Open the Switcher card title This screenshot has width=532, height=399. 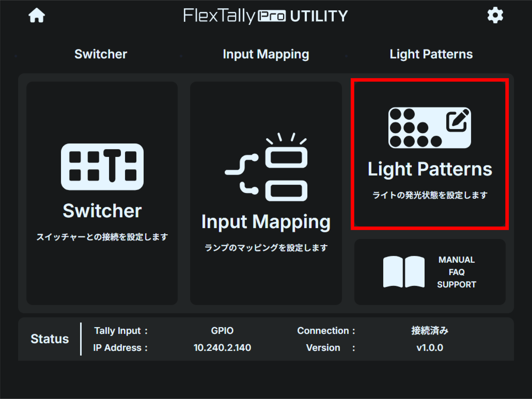point(102,211)
